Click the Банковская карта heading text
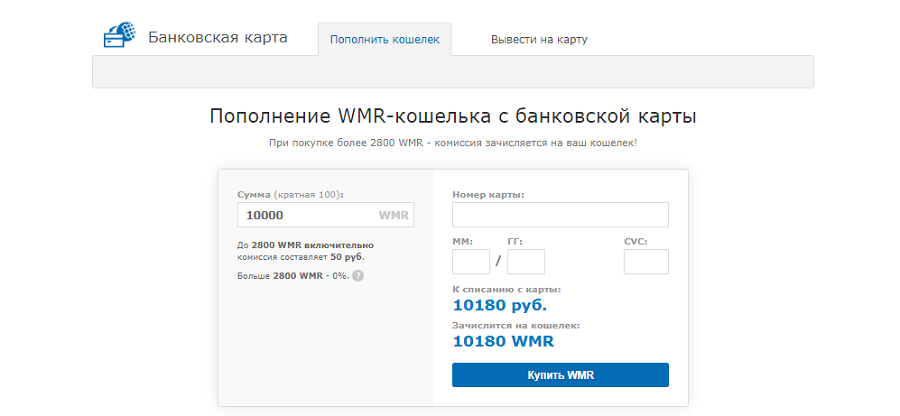The height and width of the screenshot is (416, 900). coord(218,38)
